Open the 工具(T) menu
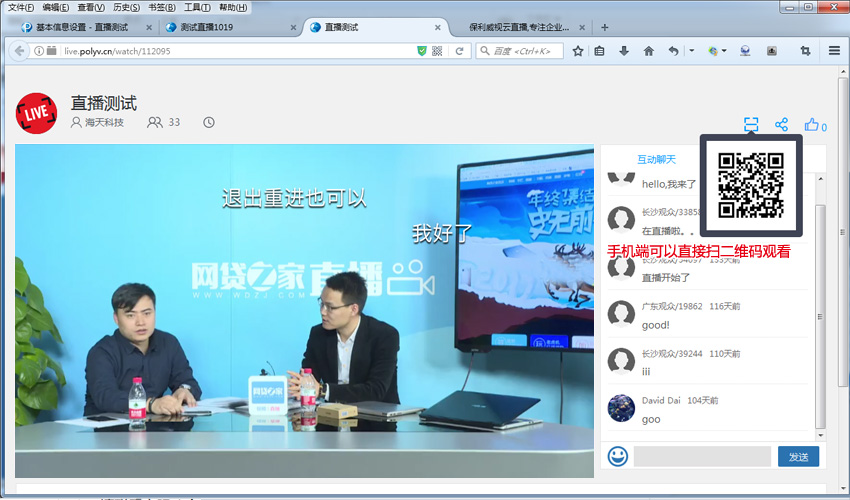Image resolution: width=850 pixels, height=500 pixels. pyautogui.click(x=197, y=7)
